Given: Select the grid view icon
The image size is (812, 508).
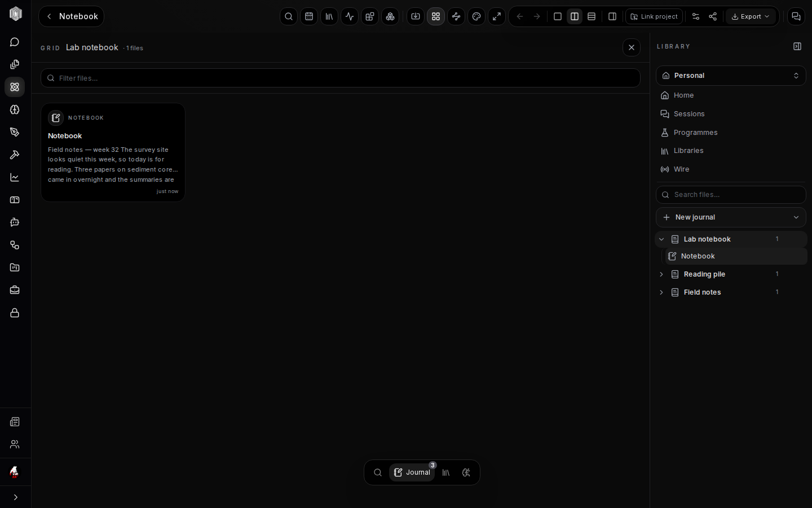Looking at the screenshot, I should tap(436, 16).
